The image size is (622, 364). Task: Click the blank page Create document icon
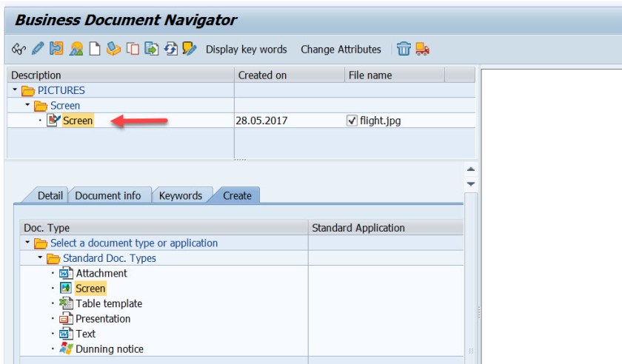coord(95,50)
